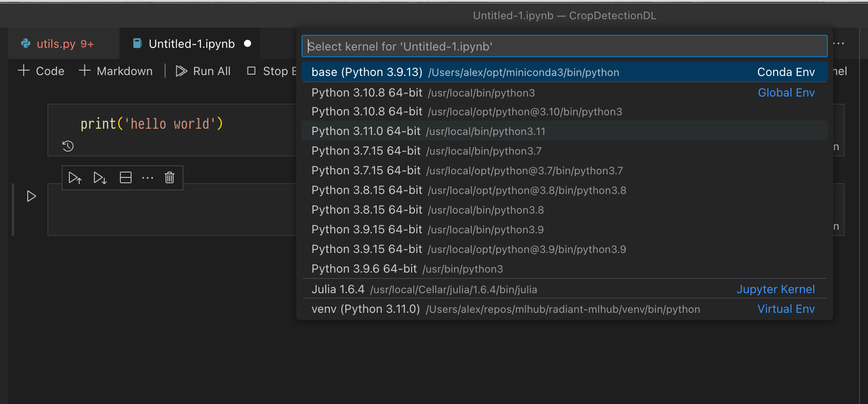Choose Python 3.9.15 at /usr/local/bin/python3.9
Screen dimensions: 868x404
pyautogui.click(x=564, y=229)
